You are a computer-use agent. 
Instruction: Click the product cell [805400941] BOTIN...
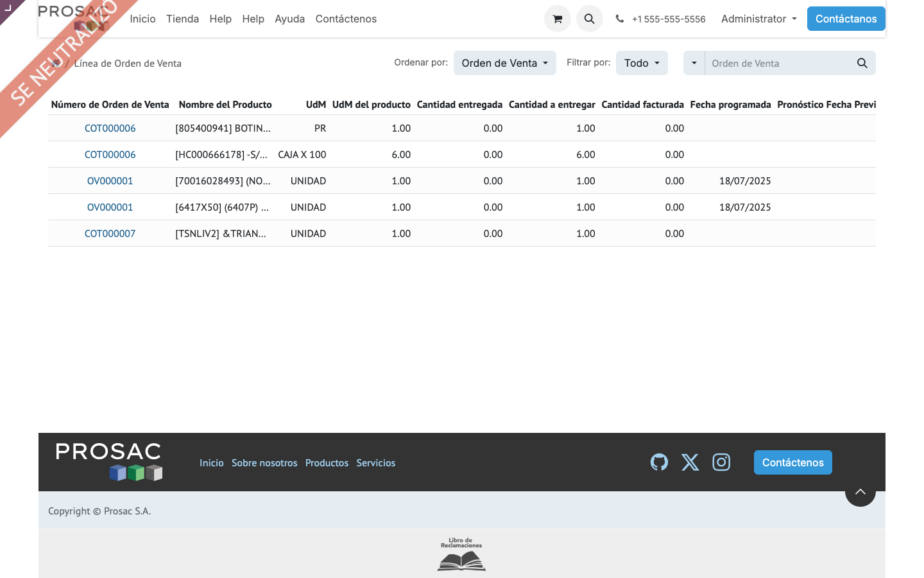pyautogui.click(x=223, y=128)
